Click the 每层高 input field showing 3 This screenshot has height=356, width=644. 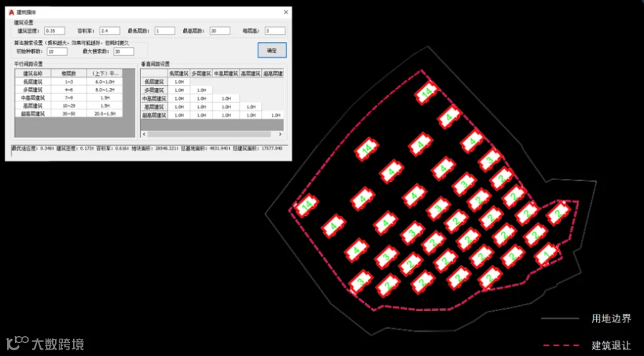(275, 31)
